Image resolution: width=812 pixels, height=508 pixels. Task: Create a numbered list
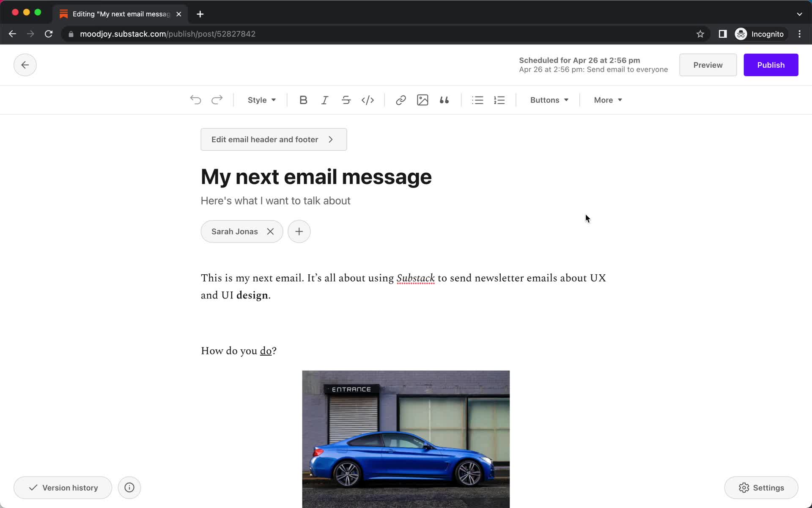pyautogui.click(x=499, y=100)
